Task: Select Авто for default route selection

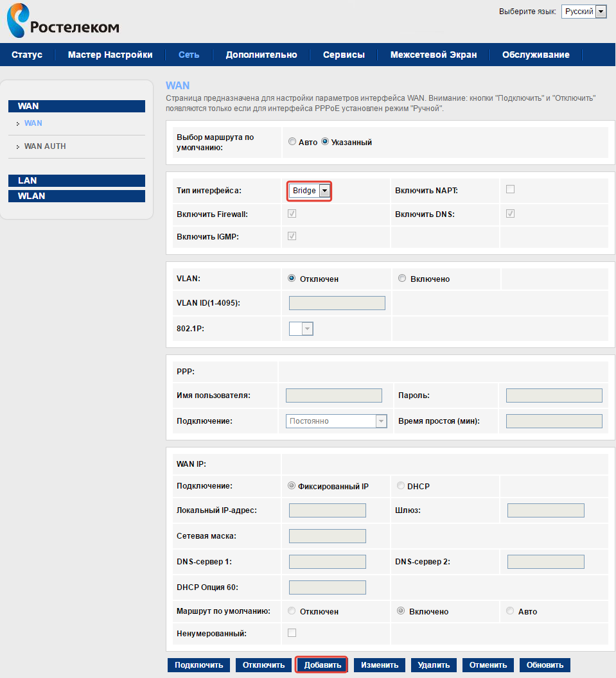Action: (292, 143)
